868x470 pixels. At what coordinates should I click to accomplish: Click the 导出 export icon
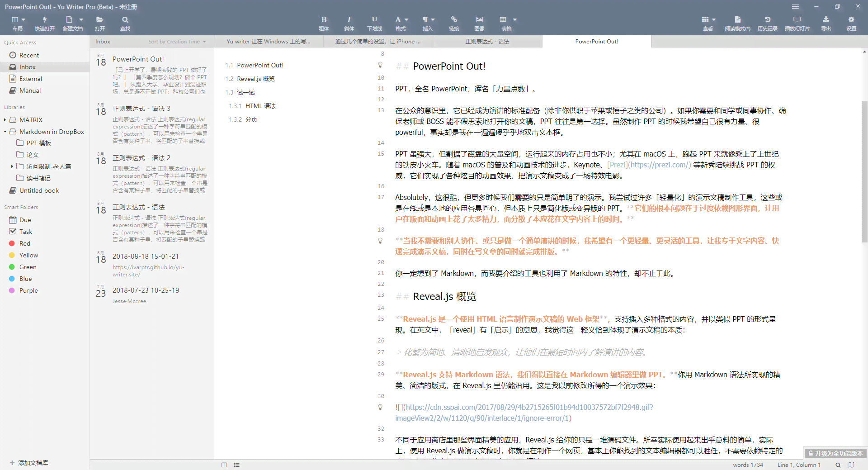(826, 20)
